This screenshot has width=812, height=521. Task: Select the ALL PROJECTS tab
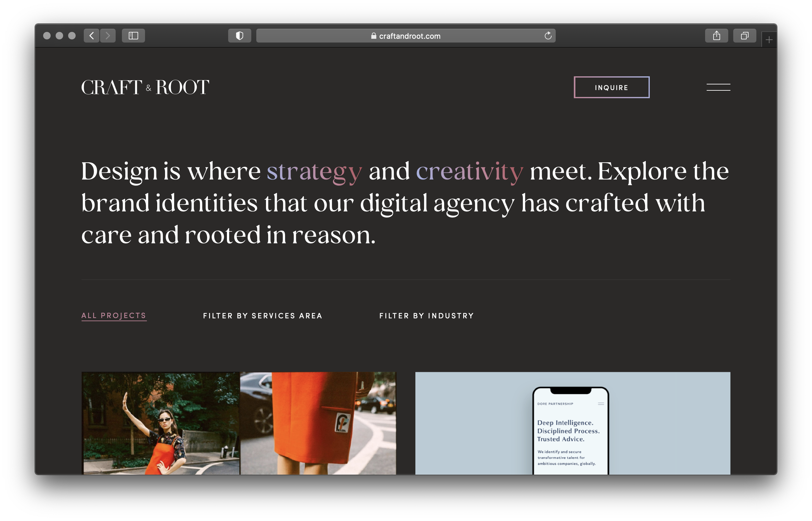[x=114, y=315]
